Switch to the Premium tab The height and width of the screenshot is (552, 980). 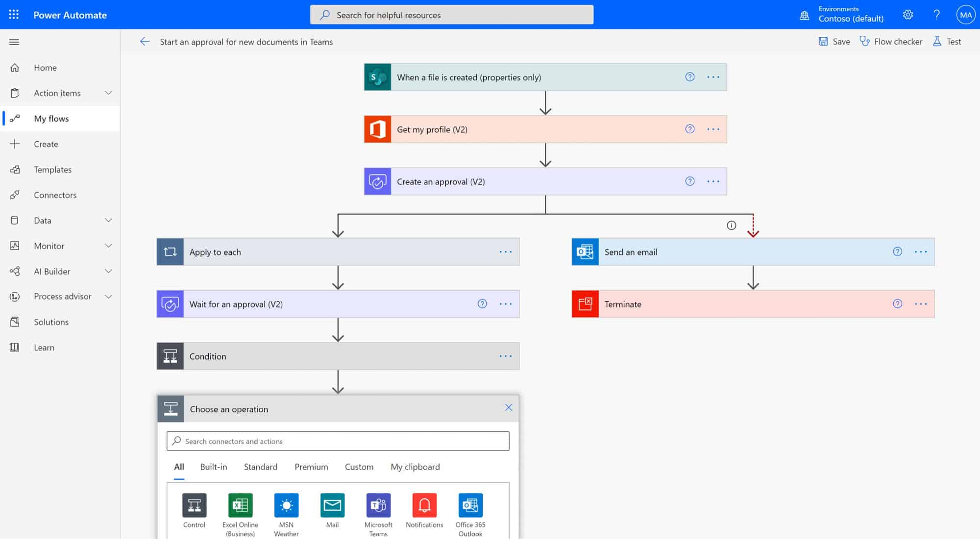pyautogui.click(x=311, y=467)
